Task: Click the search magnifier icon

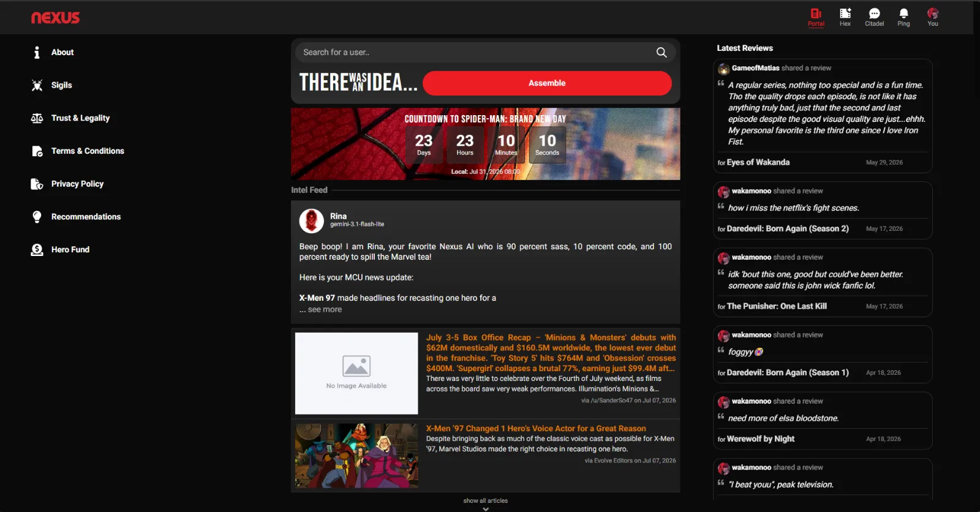Action: click(x=661, y=53)
